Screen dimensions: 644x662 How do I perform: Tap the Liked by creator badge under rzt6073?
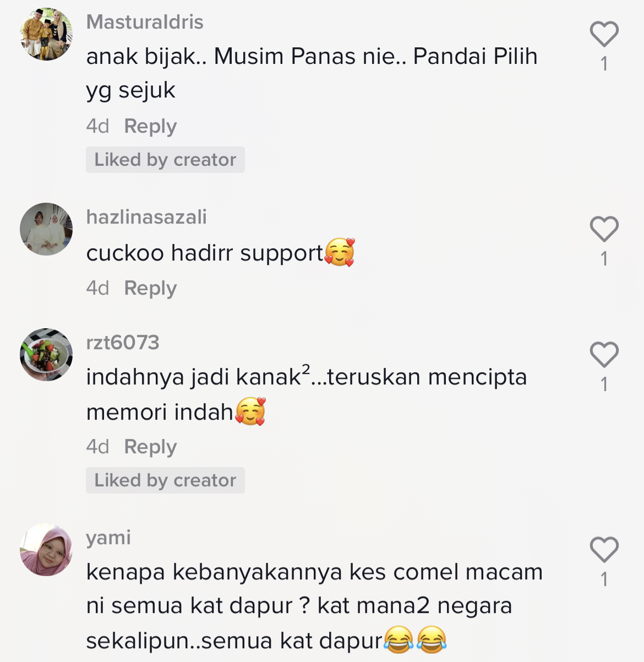point(165,480)
